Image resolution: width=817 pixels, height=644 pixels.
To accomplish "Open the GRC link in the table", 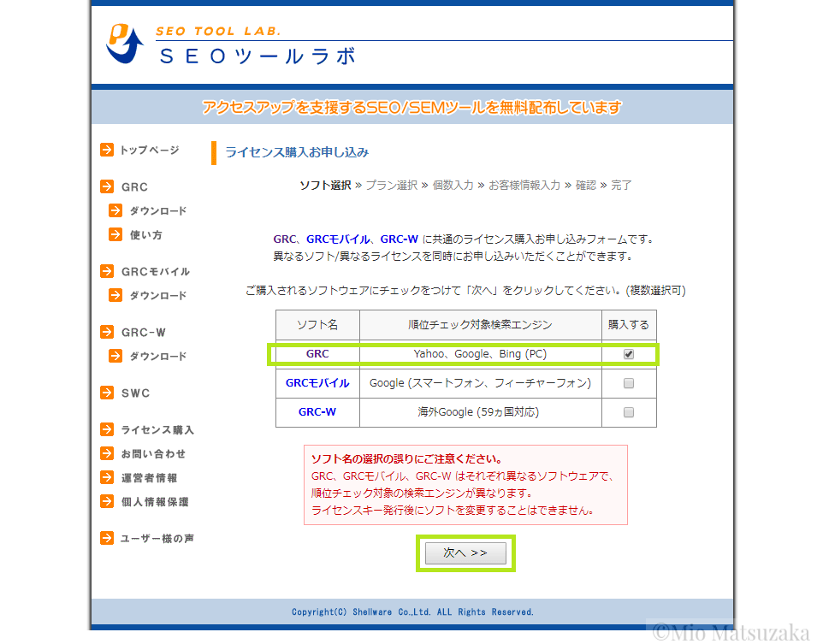I will [x=317, y=354].
